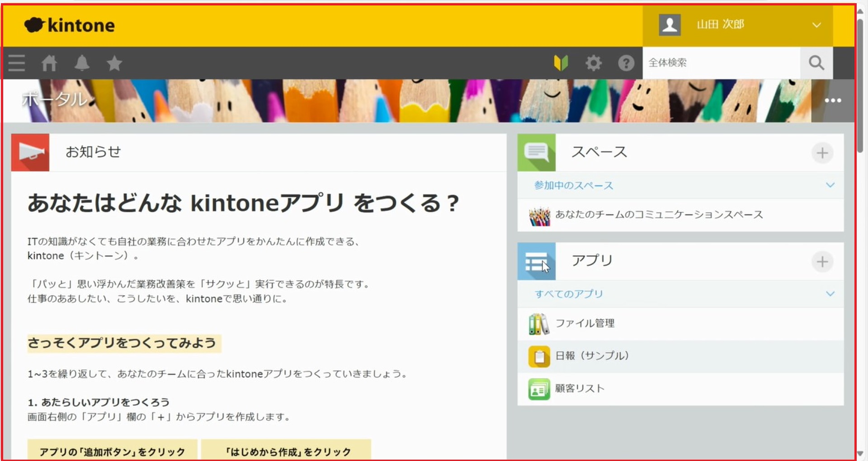The image size is (868, 461).
Task: Go to the portal via the home icon
Action: coord(49,63)
